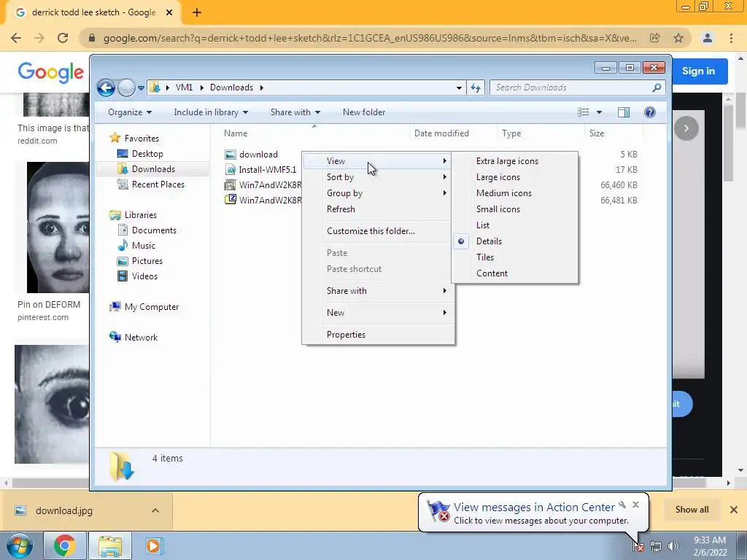The height and width of the screenshot is (560, 747).
Task: Click the network tray icon
Action: 656,546
